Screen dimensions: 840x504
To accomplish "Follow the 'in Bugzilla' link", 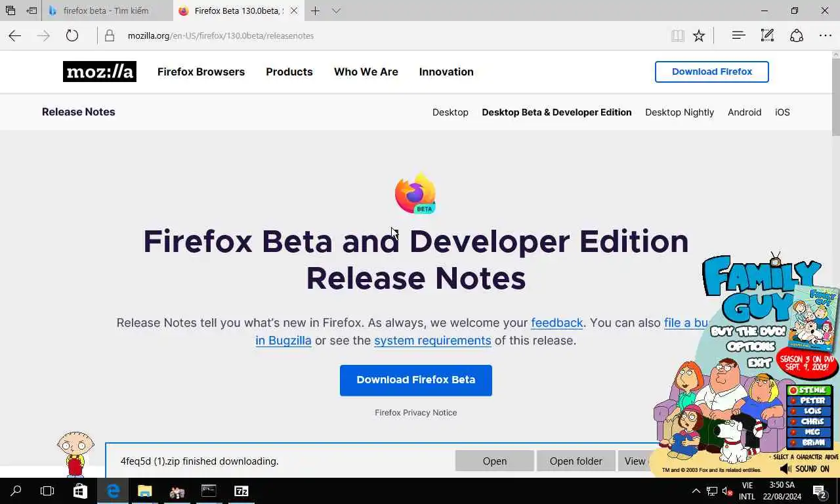I will point(283,340).
